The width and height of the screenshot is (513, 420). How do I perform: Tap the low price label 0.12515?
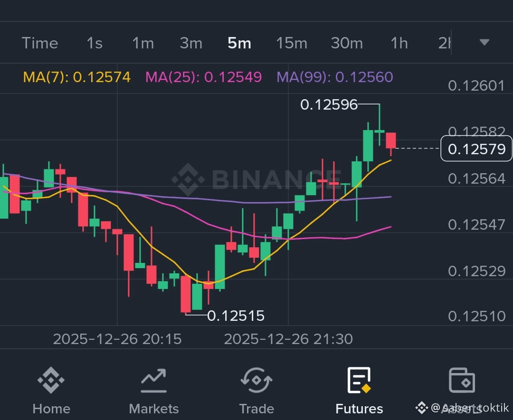(236, 316)
